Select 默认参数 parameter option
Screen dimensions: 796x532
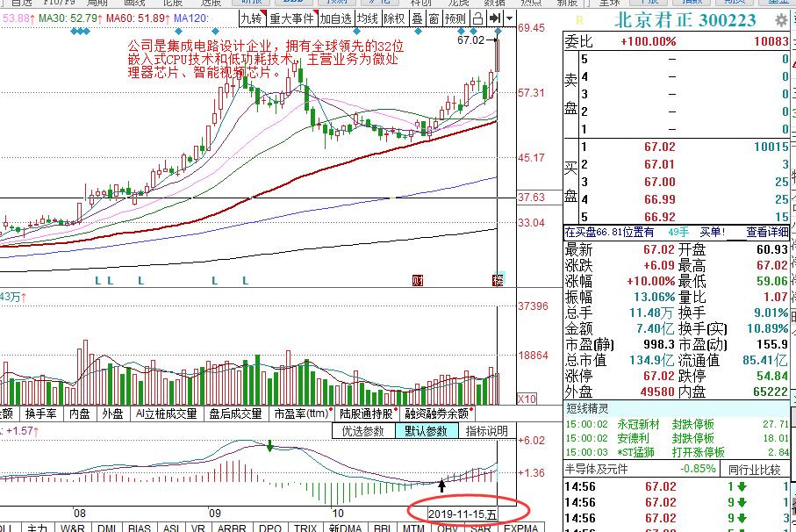(x=426, y=431)
